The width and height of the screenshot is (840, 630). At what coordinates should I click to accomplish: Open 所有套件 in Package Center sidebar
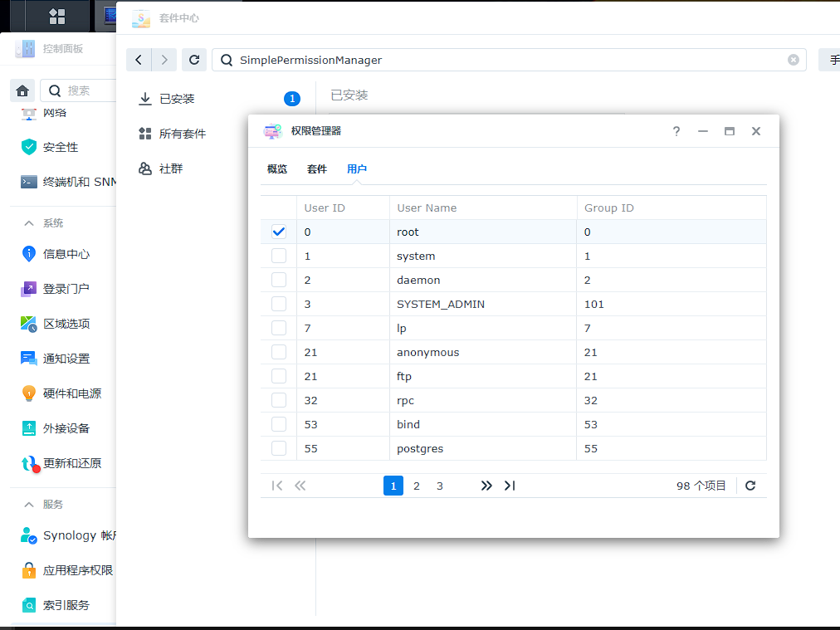183,134
